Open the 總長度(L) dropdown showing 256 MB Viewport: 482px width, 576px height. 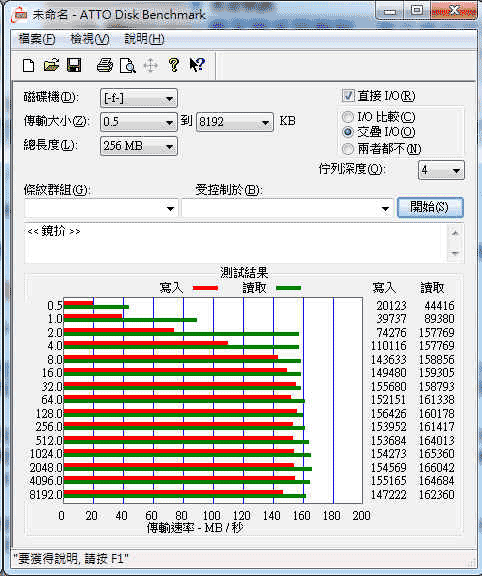(x=139, y=146)
